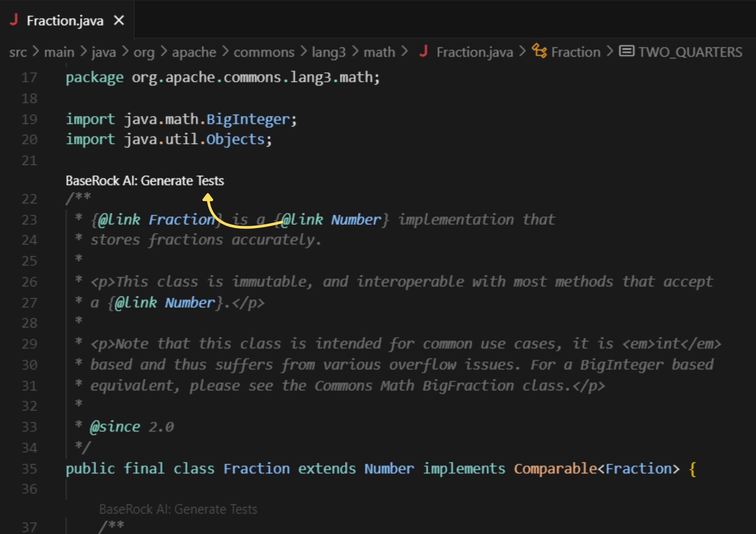
Task: Open the apache breadcrumb segment
Action: [194, 52]
